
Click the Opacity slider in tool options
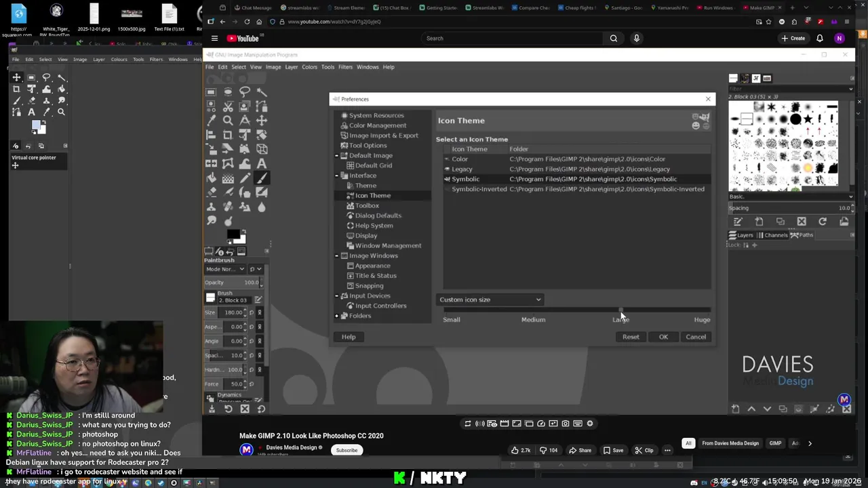click(233, 283)
